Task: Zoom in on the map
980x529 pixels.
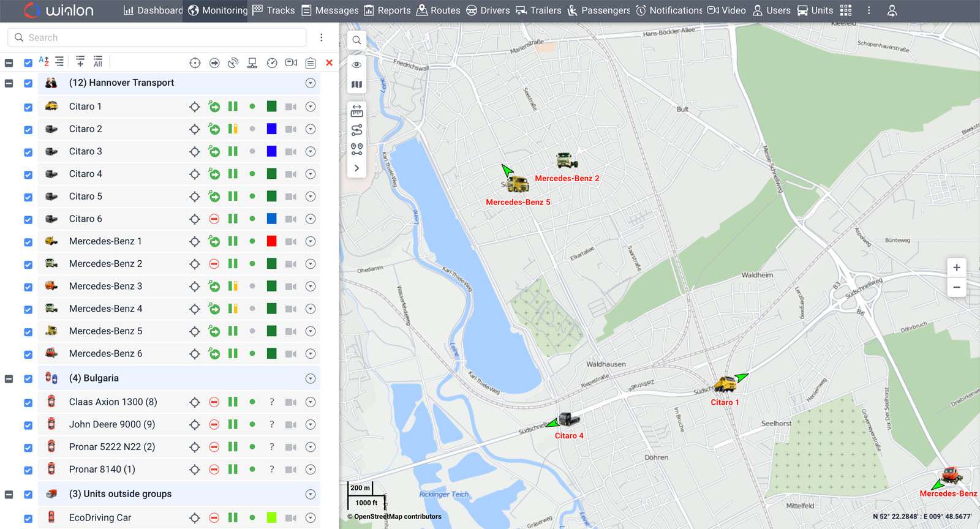Action: point(956,268)
